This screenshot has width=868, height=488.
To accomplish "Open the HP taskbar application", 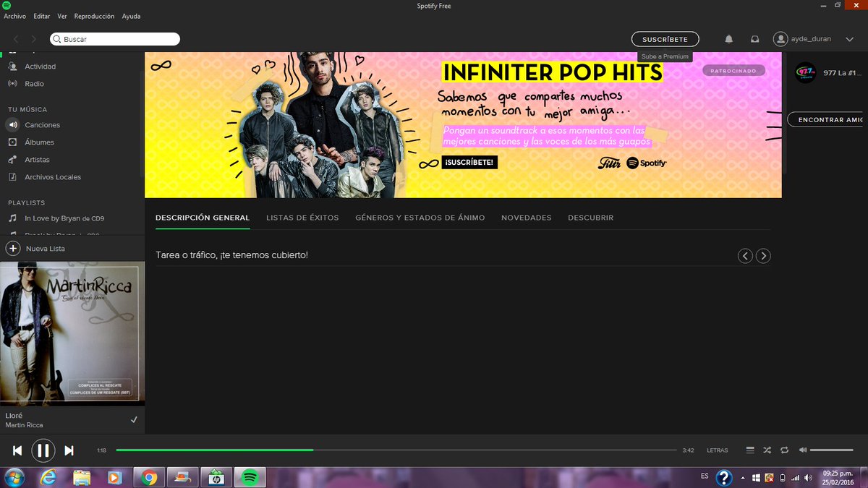I will [x=216, y=477].
